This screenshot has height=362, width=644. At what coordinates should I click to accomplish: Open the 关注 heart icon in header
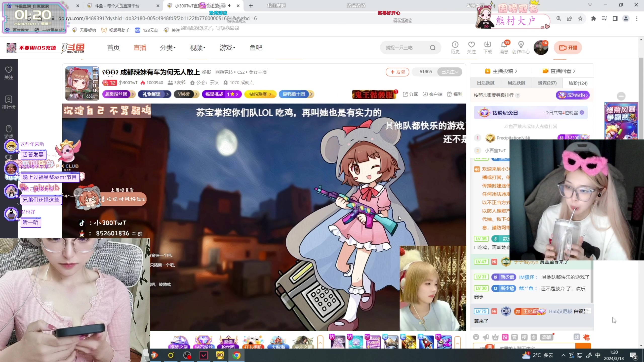point(471,47)
